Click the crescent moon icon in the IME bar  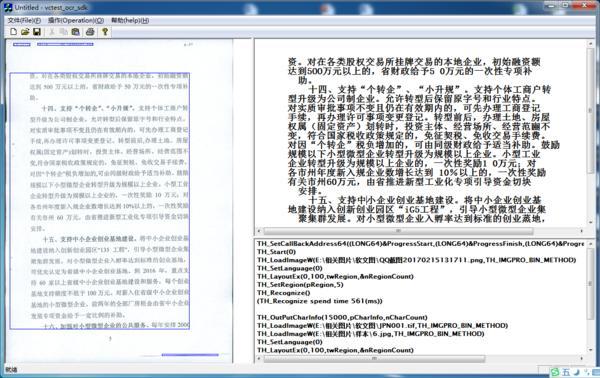576,372
